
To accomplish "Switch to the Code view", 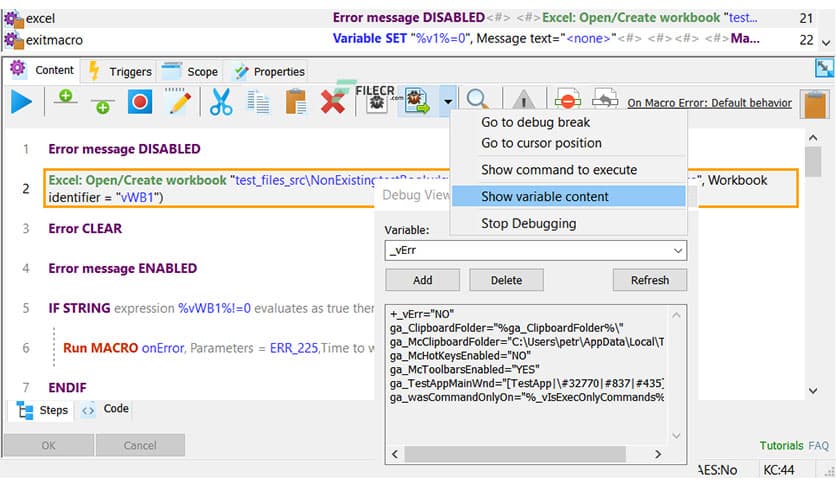I will pos(105,409).
